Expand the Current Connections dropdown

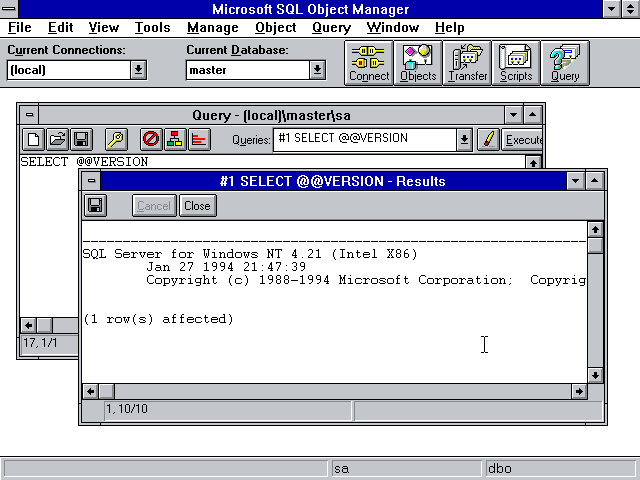coord(138,70)
